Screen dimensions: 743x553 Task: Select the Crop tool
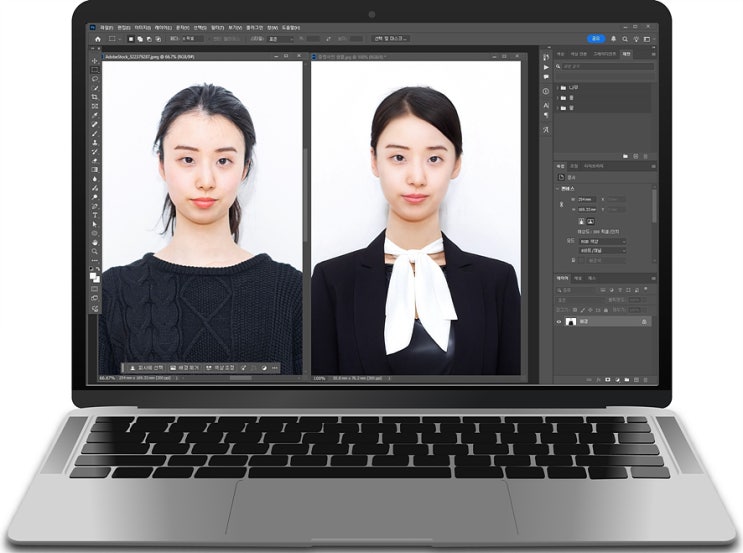tap(95, 97)
